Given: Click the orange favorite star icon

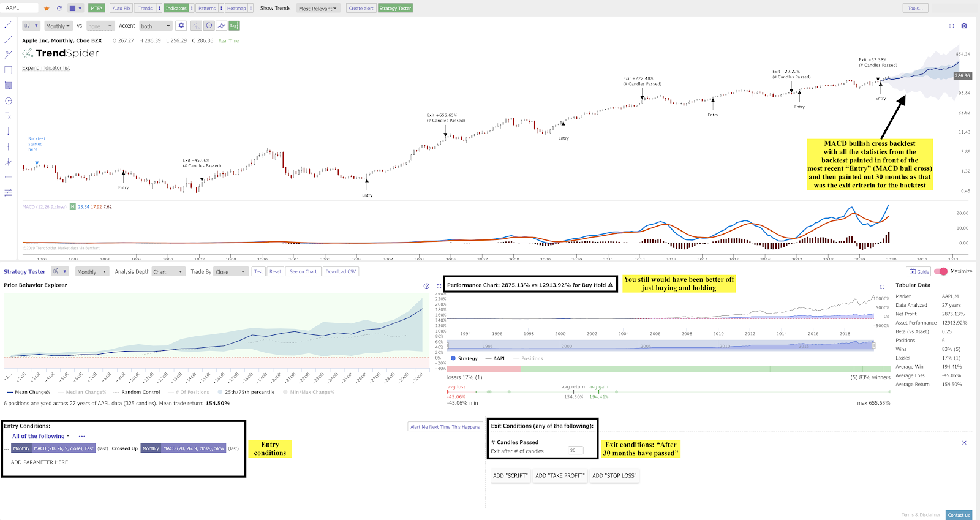Looking at the screenshot, I should [47, 8].
